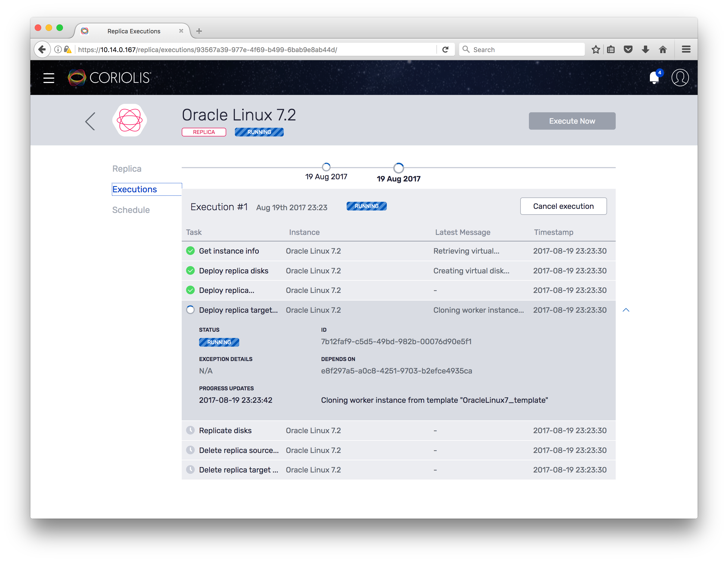This screenshot has width=728, height=562.
Task: Go back using the page back chevron
Action: tap(90, 121)
